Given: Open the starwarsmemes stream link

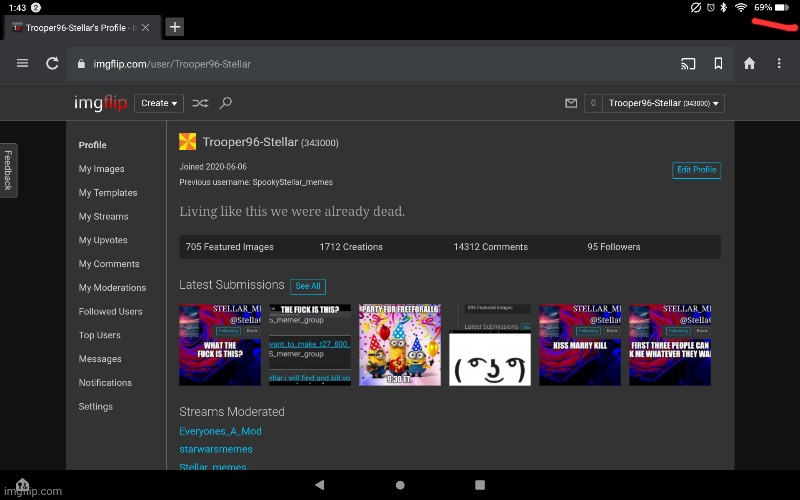Looking at the screenshot, I should (x=216, y=449).
